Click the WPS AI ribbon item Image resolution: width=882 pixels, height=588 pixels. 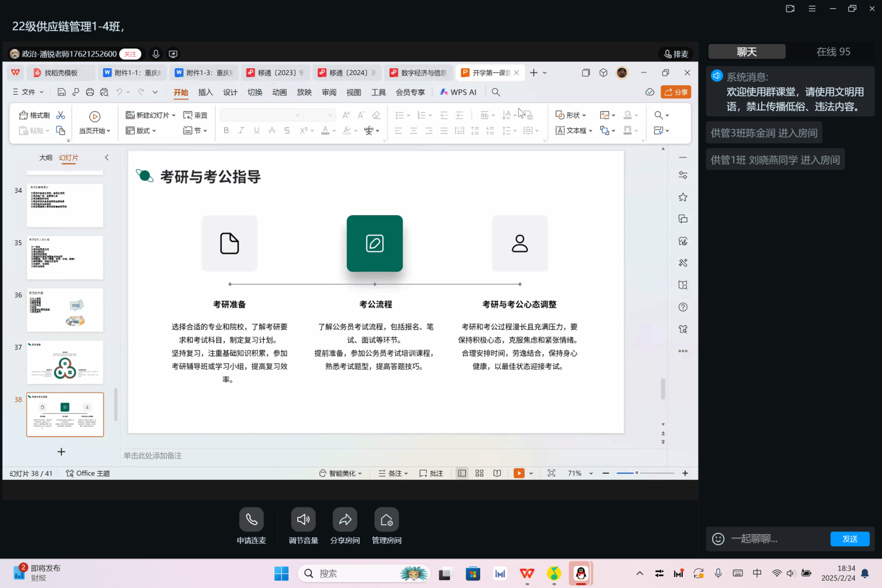(x=458, y=93)
